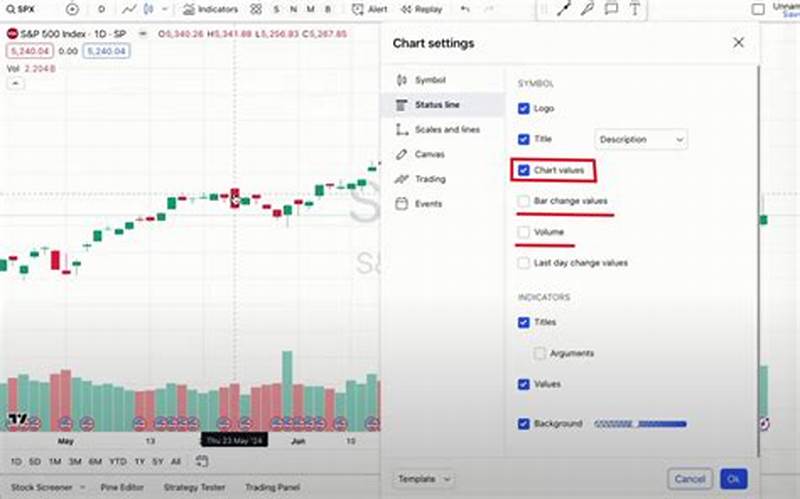The width and height of the screenshot is (800, 499).
Task: Click the Vol 2.204 B indicator label
Action: pyautogui.click(x=31, y=68)
